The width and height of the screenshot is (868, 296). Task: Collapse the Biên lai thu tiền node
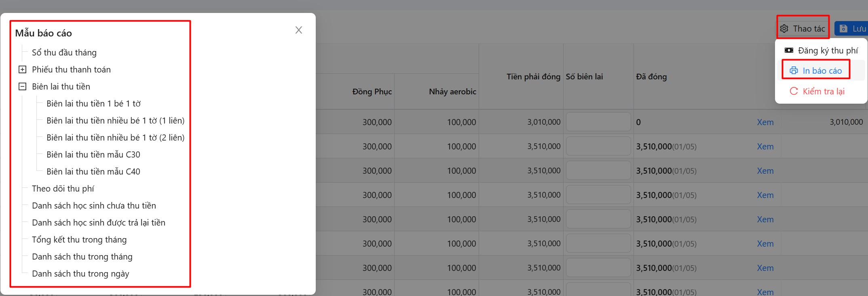point(23,87)
